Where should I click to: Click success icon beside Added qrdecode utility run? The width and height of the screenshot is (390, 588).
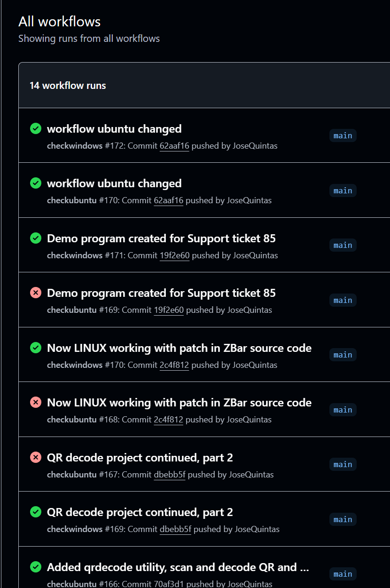click(36, 567)
